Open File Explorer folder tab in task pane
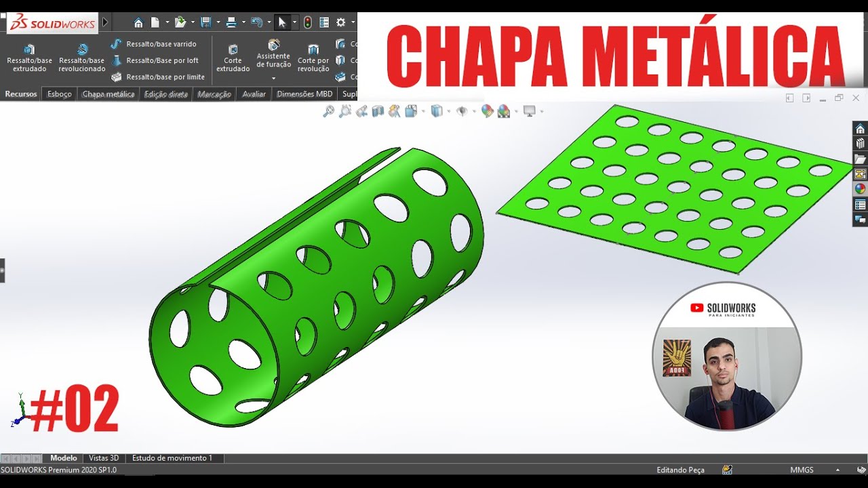Screen dimensions: 868x488 pos(860,159)
